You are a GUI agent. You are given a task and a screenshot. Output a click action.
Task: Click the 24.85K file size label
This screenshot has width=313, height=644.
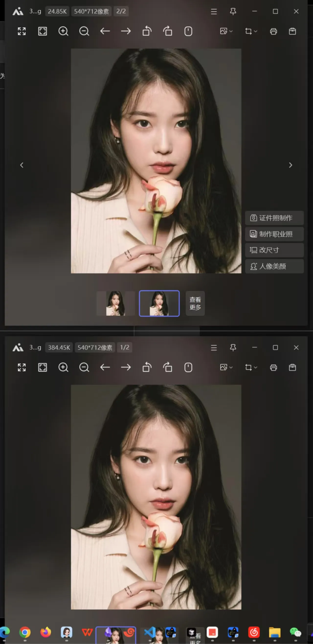coord(57,11)
